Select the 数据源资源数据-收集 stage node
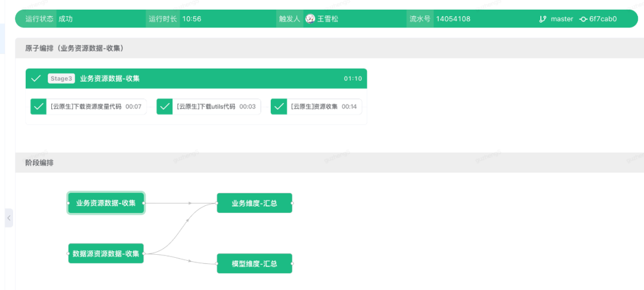Viewport: 644px width, 290px height. [106, 254]
